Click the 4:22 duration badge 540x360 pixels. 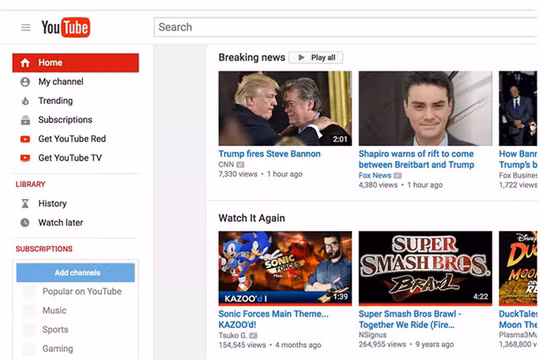click(481, 297)
